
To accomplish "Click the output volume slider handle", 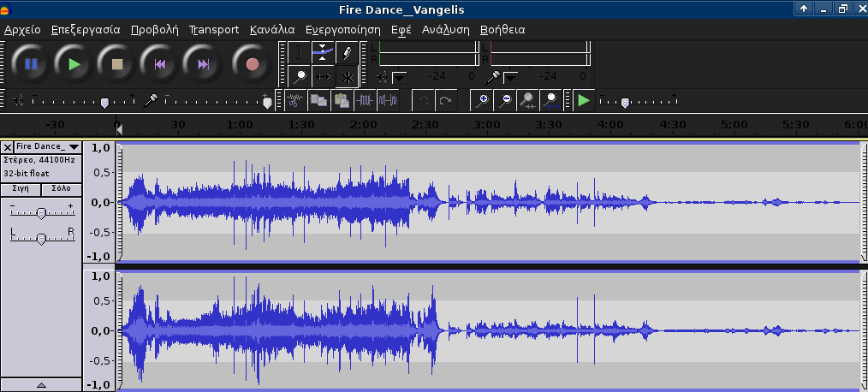I will [x=104, y=103].
